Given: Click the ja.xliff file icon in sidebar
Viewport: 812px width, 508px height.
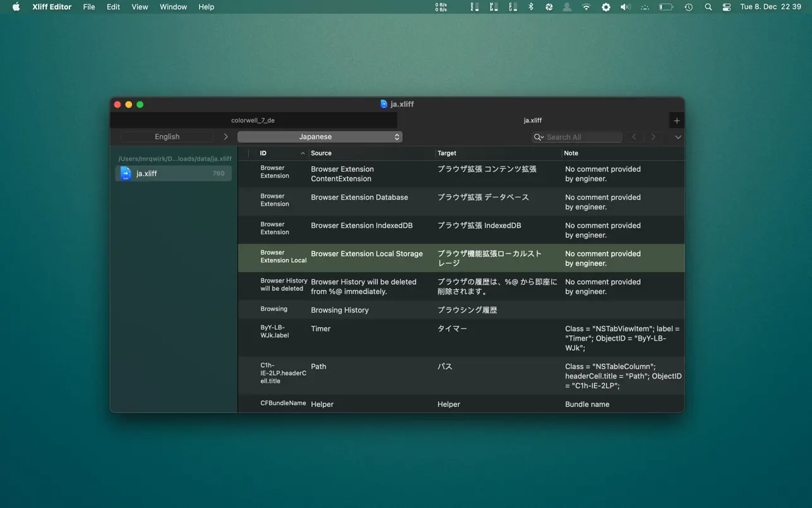Looking at the screenshot, I should pyautogui.click(x=126, y=174).
